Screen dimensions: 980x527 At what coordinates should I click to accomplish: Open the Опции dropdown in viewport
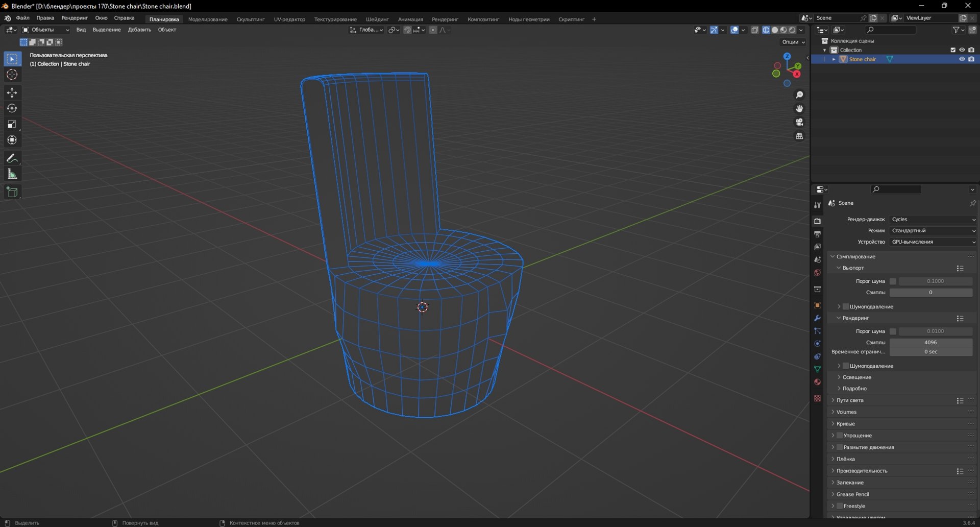pos(793,42)
